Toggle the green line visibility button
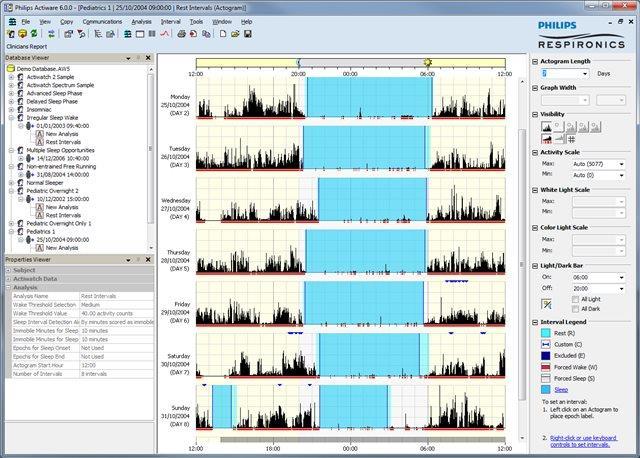This screenshot has height=458, width=640. click(x=559, y=140)
